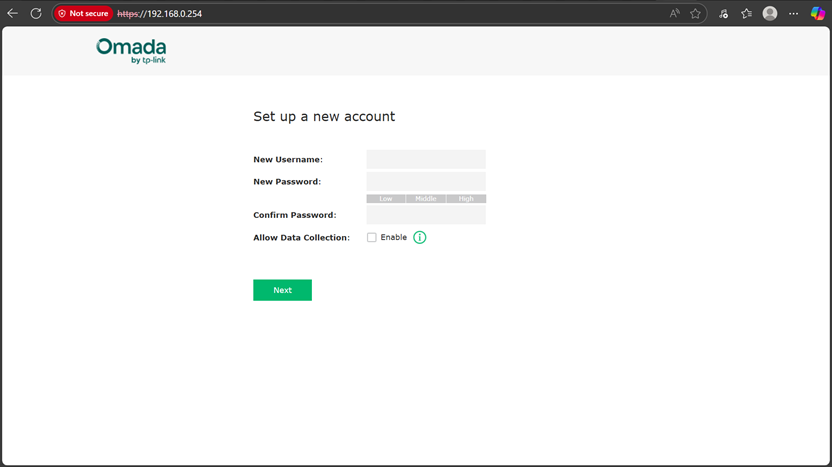Click the Not secure site info badge
Screen dimensions: 832x467
click(x=83, y=14)
